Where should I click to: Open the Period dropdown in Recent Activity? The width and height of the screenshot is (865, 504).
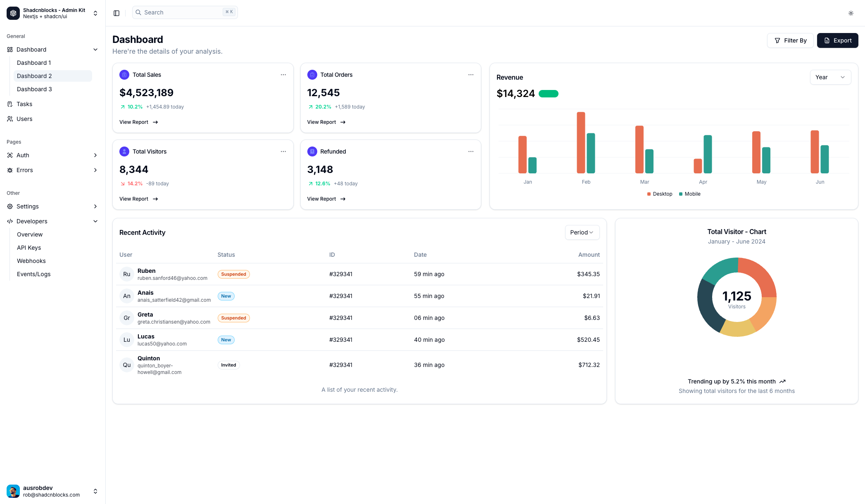point(582,232)
